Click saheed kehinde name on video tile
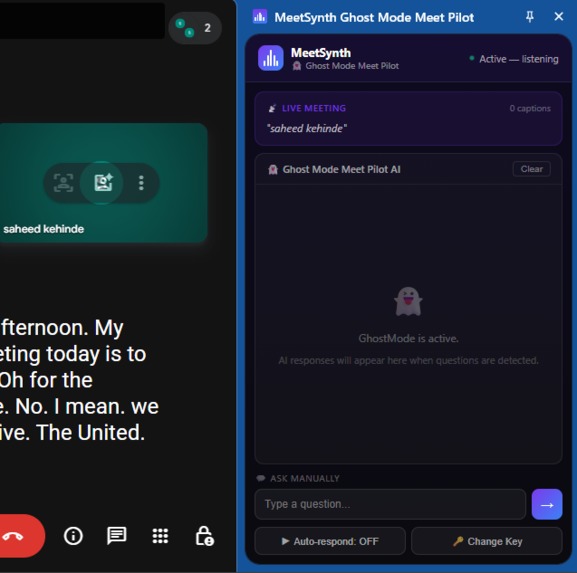The width and height of the screenshot is (577, 573). pyautogui.click(x=43, y=229)
